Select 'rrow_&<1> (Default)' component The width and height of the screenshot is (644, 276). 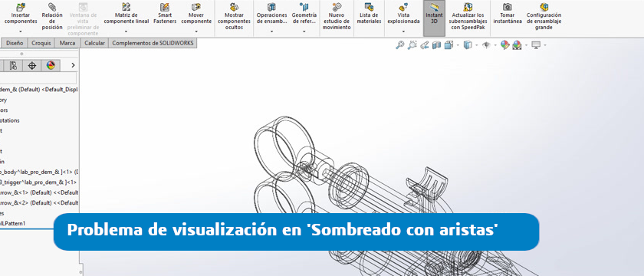pyautogui.click(x=39, y=192)
